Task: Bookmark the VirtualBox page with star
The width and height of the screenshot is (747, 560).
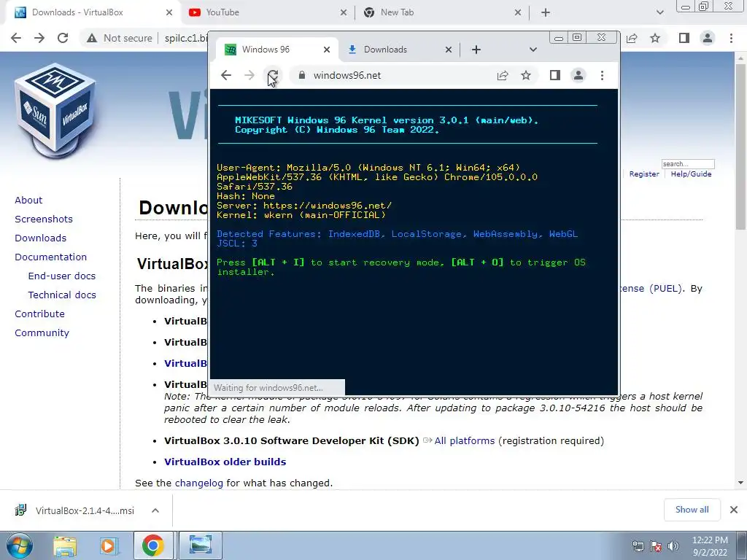Action: (656, 38)
